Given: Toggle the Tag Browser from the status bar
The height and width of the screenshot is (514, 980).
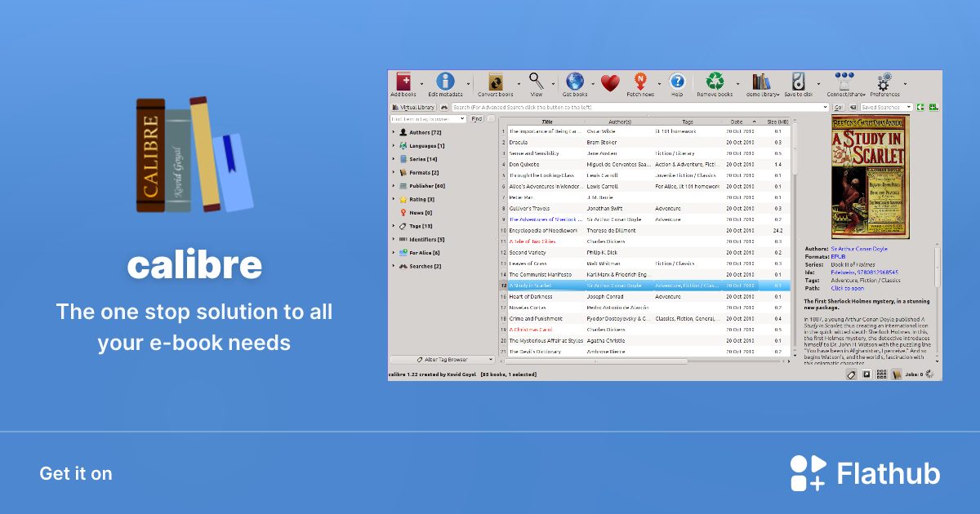Looking at the screenshot, I should click(850, 374).
